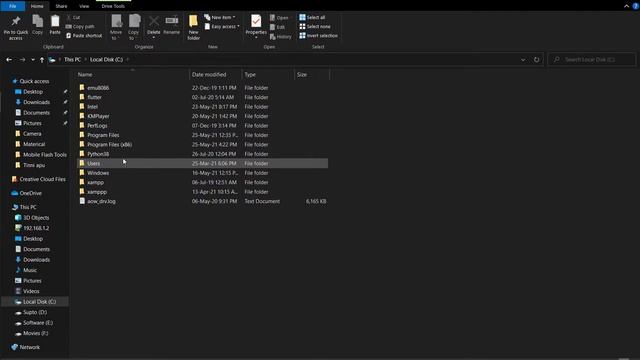Expand address bar history dropdown

pos(523,60)
